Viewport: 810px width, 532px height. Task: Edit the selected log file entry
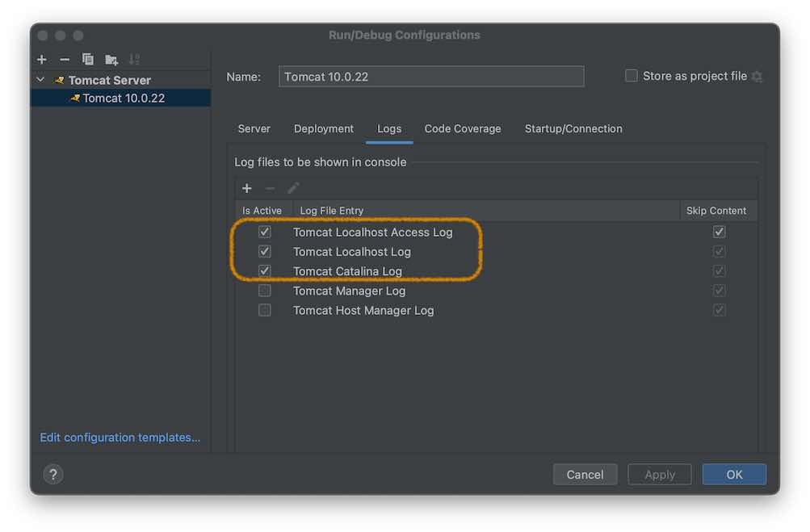coord(293,189)
